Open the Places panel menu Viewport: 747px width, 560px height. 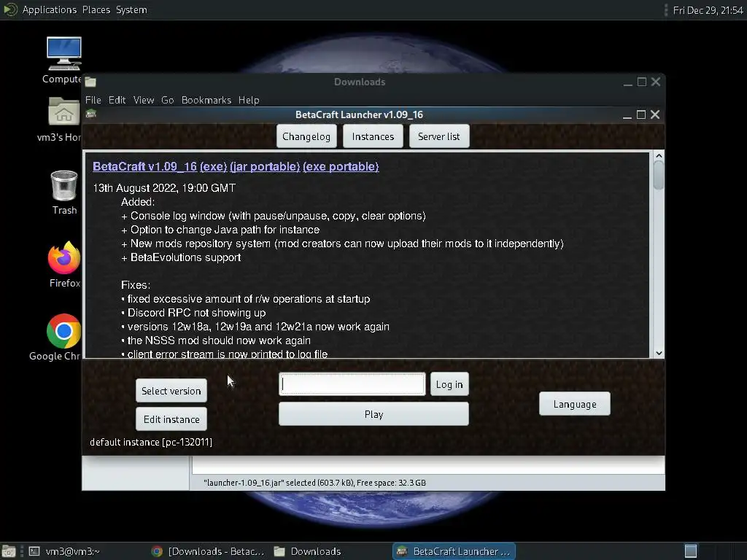[96, 9]
